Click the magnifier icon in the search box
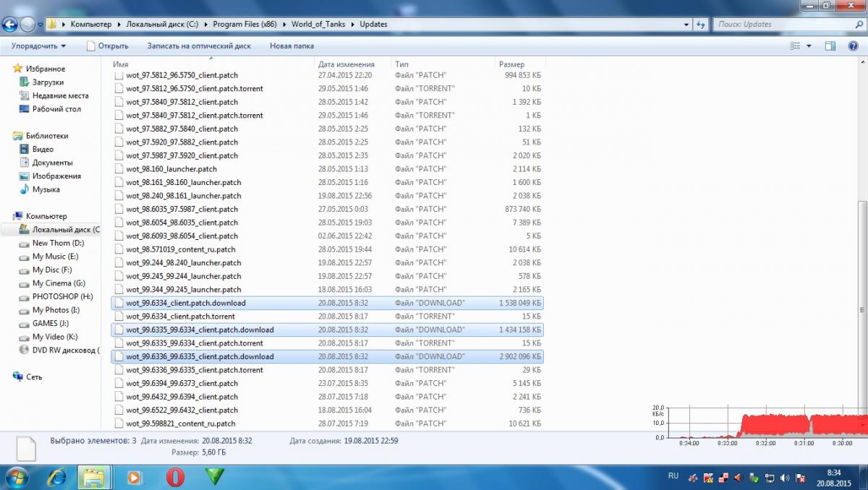This screenshot has width=868, height=490. tap(858, 25)
